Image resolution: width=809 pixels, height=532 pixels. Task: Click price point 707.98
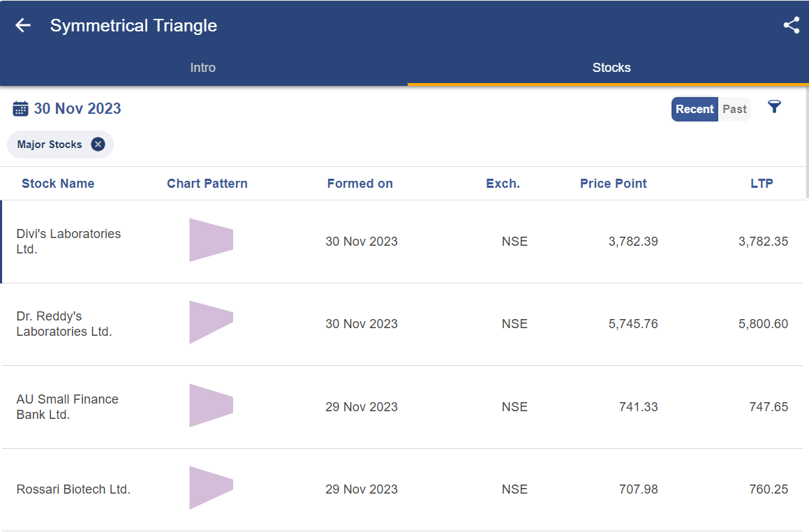[638, 489]
